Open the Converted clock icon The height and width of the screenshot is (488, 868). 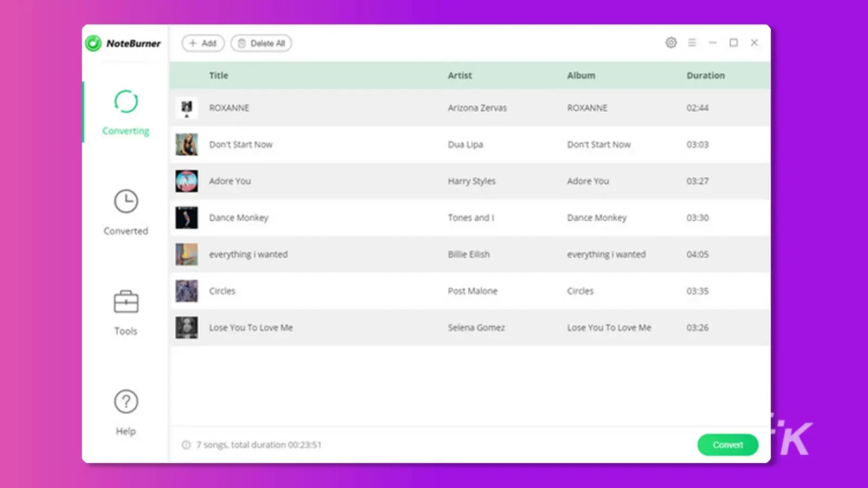point(126,201)
